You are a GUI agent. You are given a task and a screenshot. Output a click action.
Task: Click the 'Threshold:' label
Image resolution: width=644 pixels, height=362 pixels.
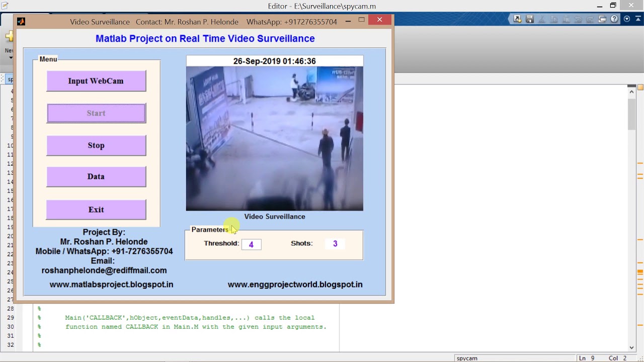221,243
